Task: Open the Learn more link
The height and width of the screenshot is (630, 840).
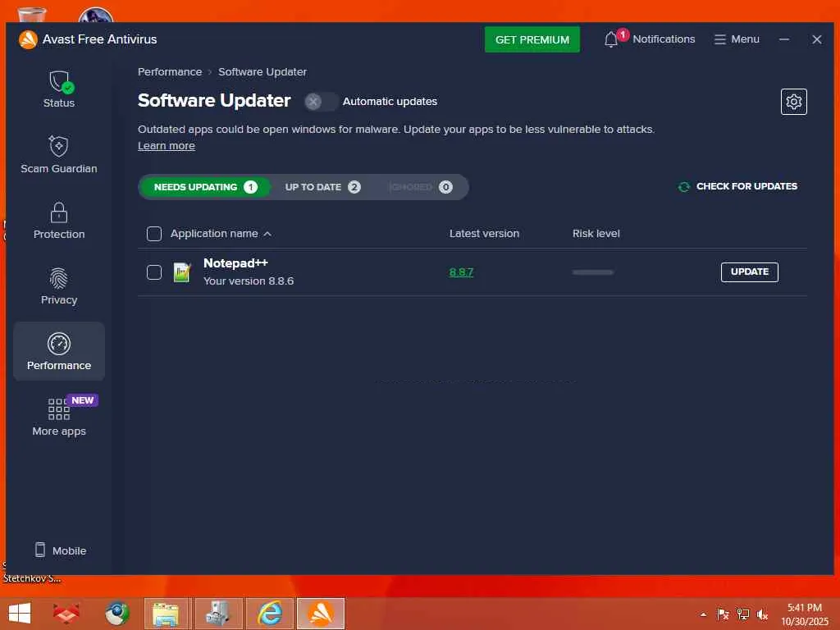Action: pos(166,146)
